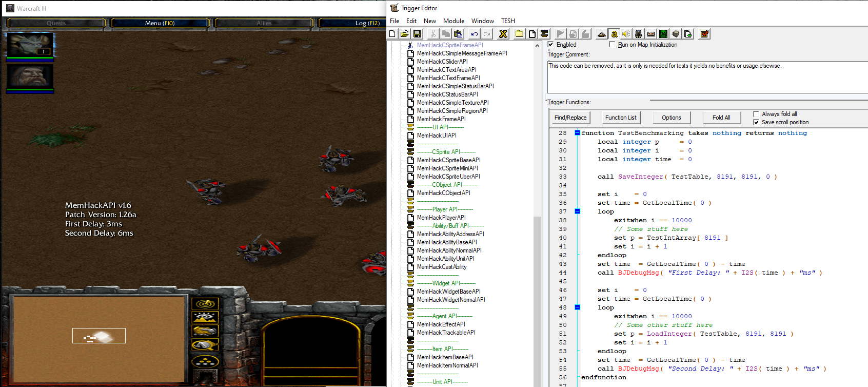Viewport: 868px width, 387px height.
Task: Select the MemHackCObjectAPI trigger
Action: (x=444, y=193)
